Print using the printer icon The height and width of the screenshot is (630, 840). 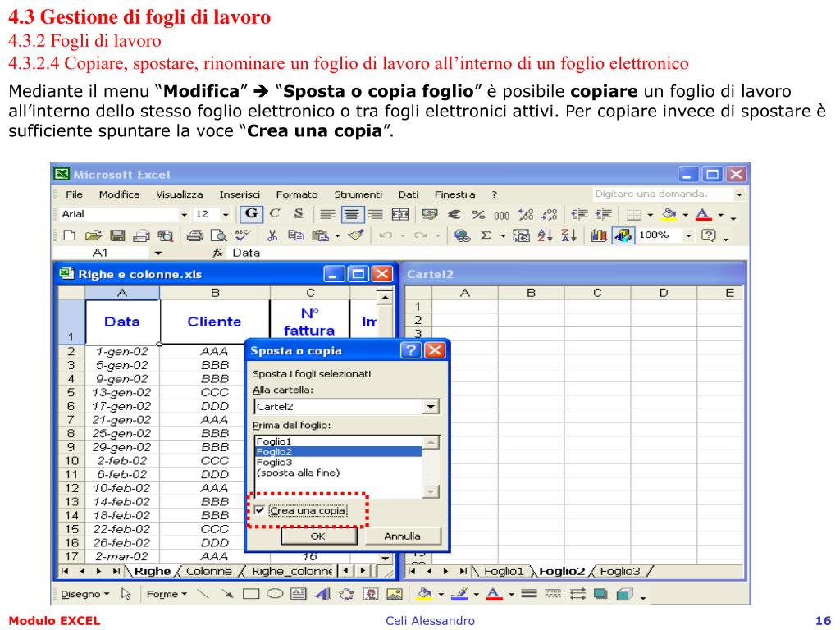(195, 235)
